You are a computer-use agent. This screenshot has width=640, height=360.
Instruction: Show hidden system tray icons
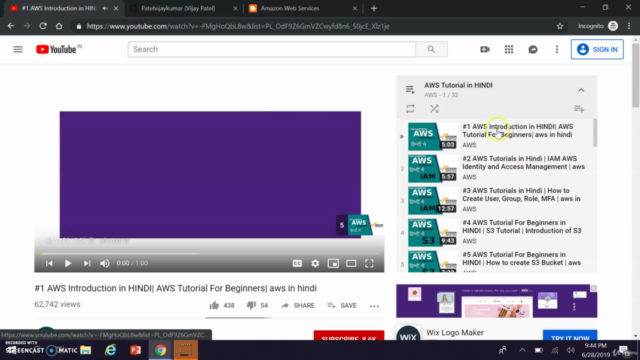tap(522, 350)
